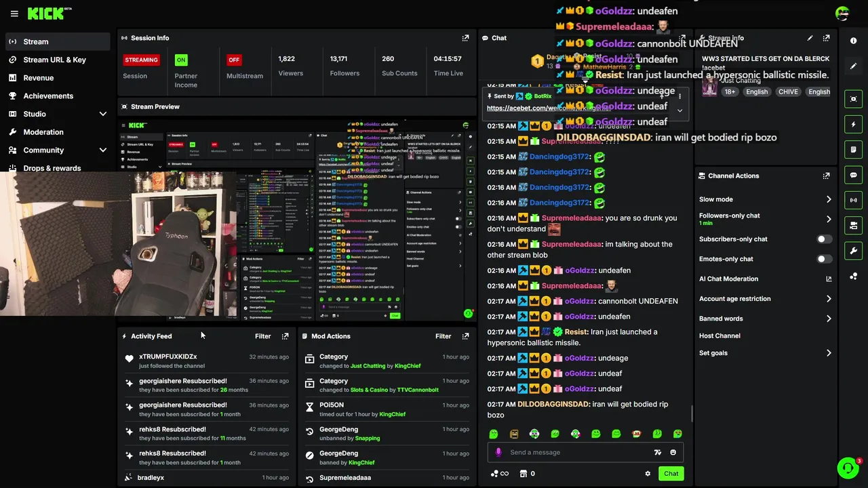Viewport: 868px width, 488px height.
Task: Select Stream in the left sidebar
Action: [x=58, y=41]
